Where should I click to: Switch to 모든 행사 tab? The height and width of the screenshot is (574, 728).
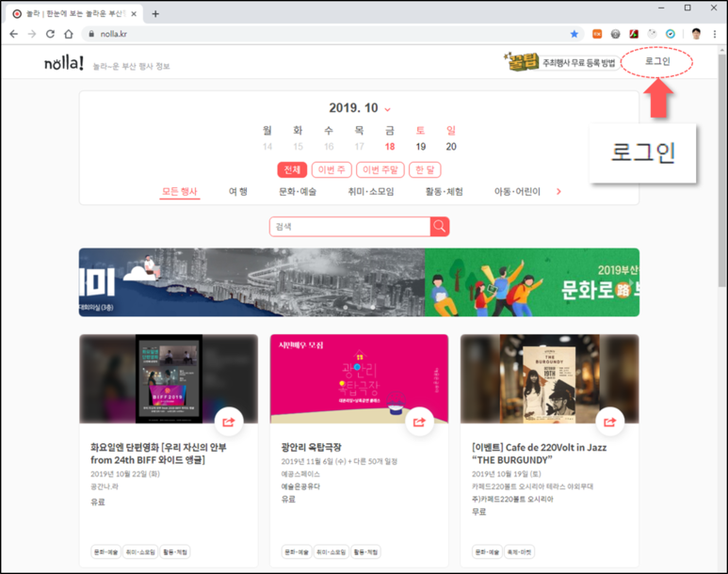180,192
